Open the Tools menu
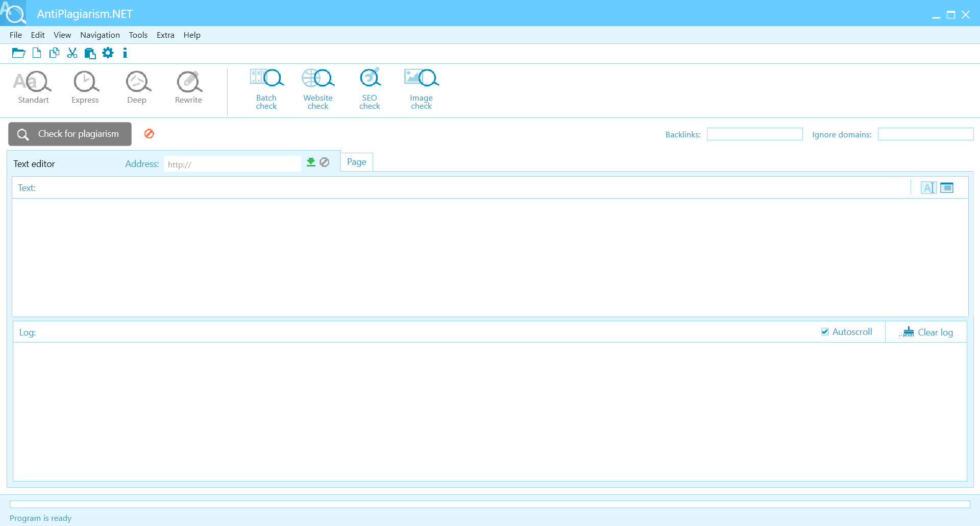The height and width of the screenshot is (526, 980). 138,35
